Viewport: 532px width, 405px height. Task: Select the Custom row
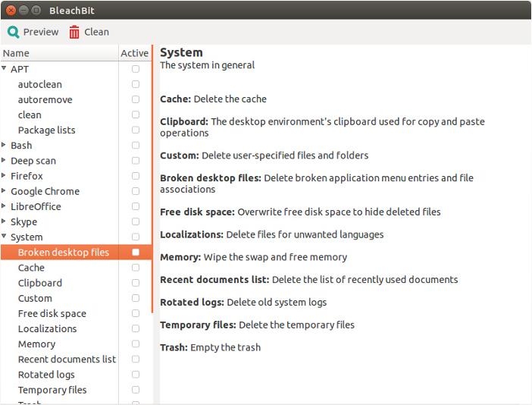coord(76,298)
